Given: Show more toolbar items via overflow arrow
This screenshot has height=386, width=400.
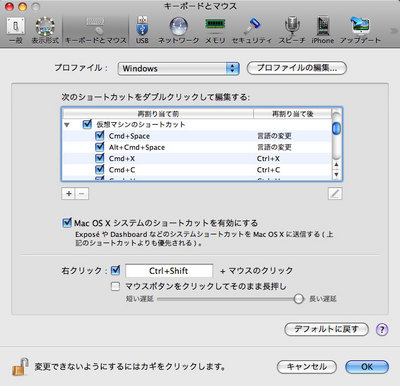Looking at the screenshot, I should pyautogui.click(x=393, y=31).
